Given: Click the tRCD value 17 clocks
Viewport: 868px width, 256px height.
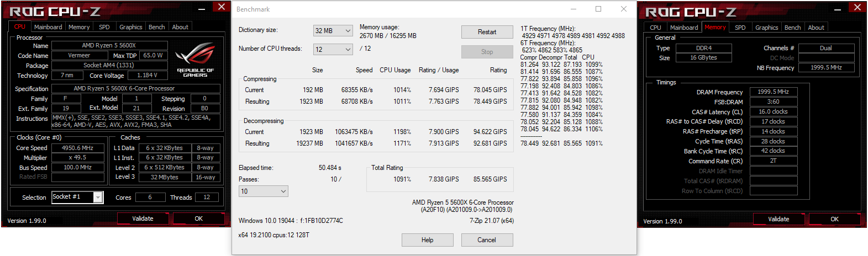Looking at the screenshot, I should tap(774, 121).
